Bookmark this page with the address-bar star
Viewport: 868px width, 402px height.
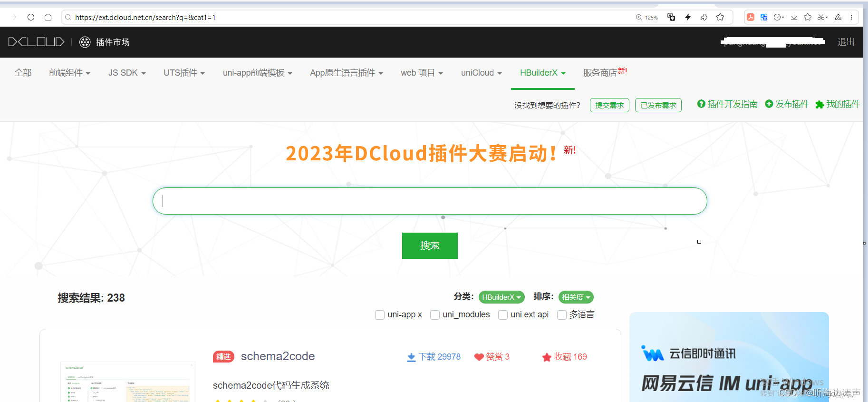(720, 17)
